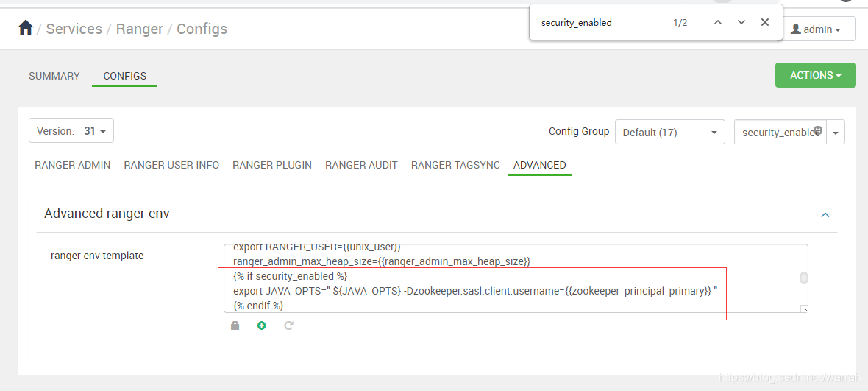Select the CONFIGS tab
The width and height of the screenshot is (868, 391).
pos(125,76)
